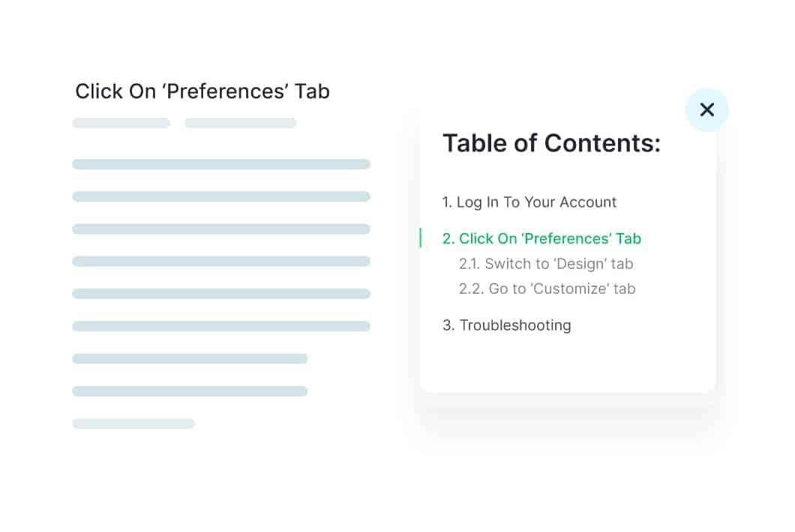
Task: Go to subsection 2.2 'Customize' tab
Action: pos(547,288)
